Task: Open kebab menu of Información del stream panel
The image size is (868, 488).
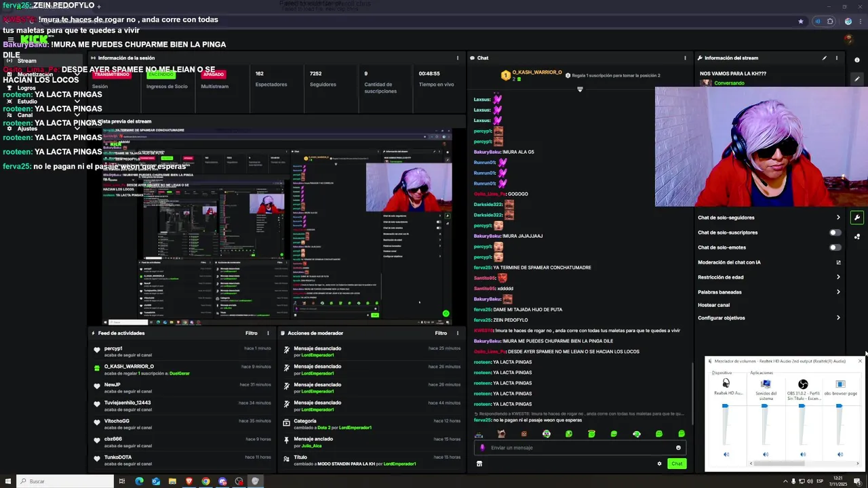Action: point(836,58)
